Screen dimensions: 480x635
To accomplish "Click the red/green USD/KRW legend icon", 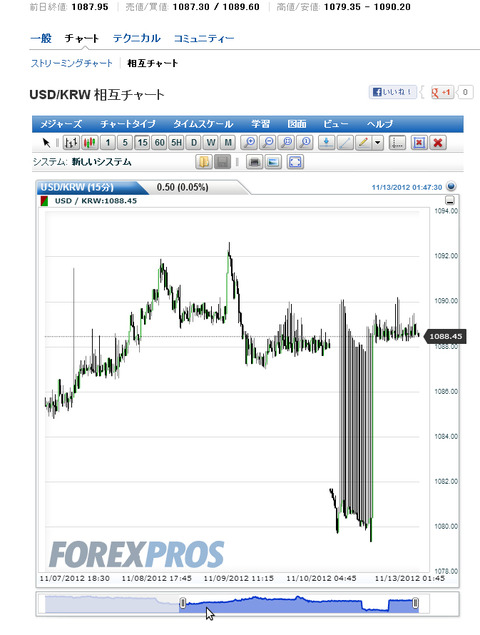I will click(44, 201).
